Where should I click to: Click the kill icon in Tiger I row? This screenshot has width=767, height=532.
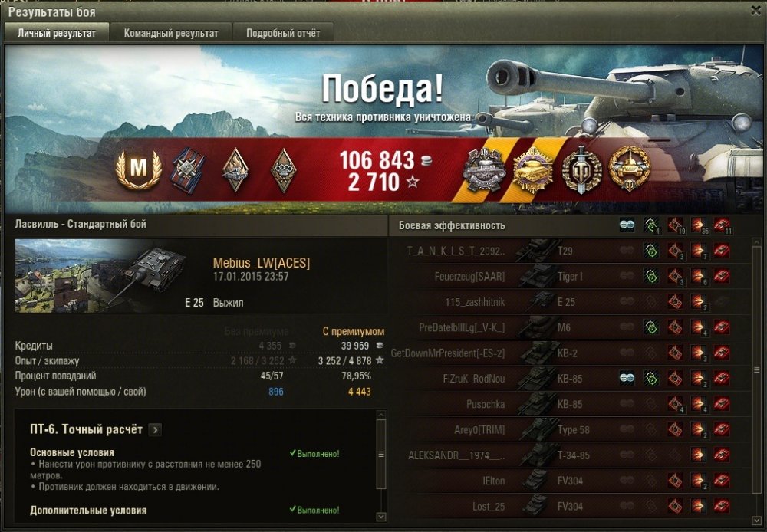(x=722, y=276)
